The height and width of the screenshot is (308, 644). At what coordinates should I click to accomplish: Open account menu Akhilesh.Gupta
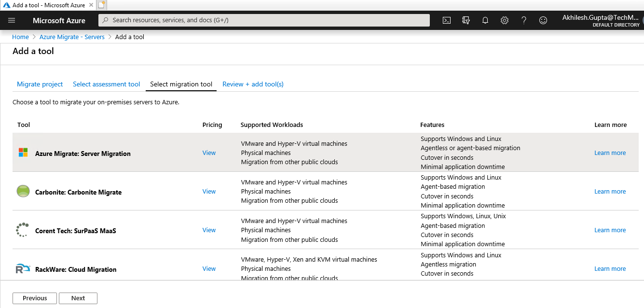tap(601, 20)
